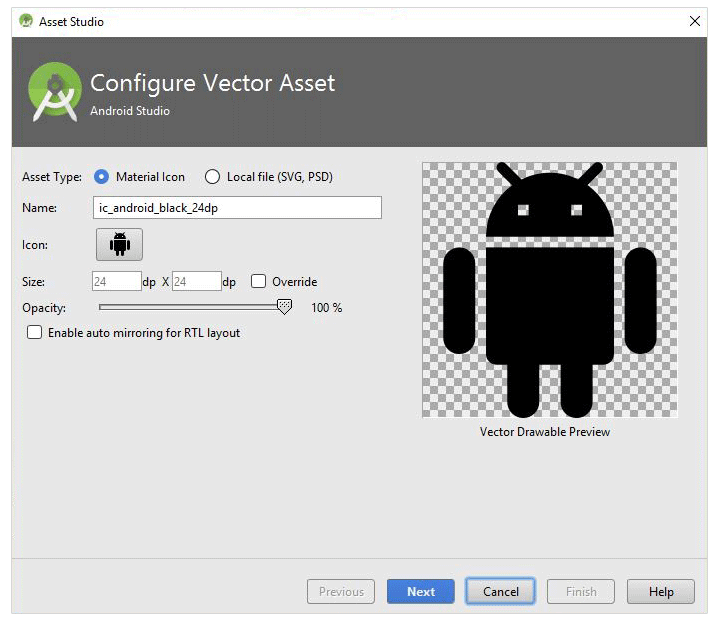
Task: Click the Opacity slider handle
Action: [x=284, y=307]
